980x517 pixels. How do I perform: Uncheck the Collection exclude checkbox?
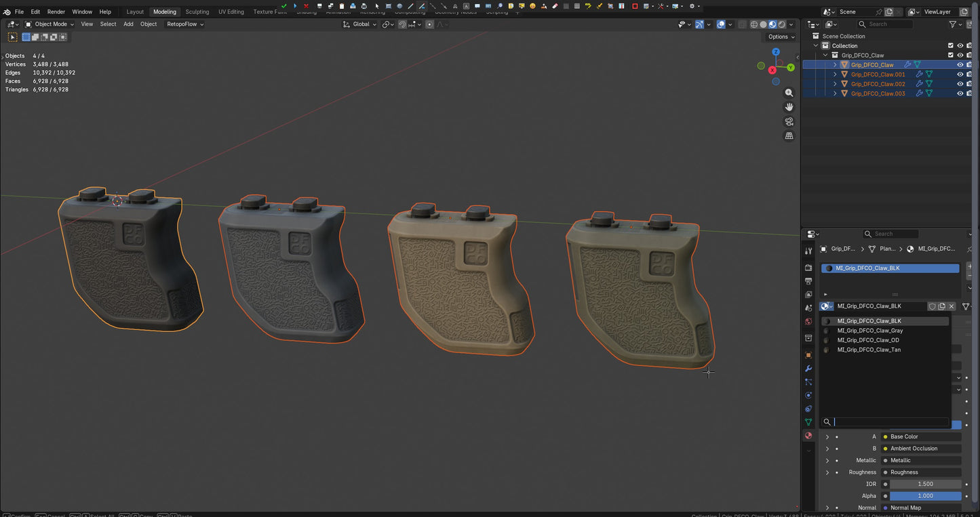(951, 46)
